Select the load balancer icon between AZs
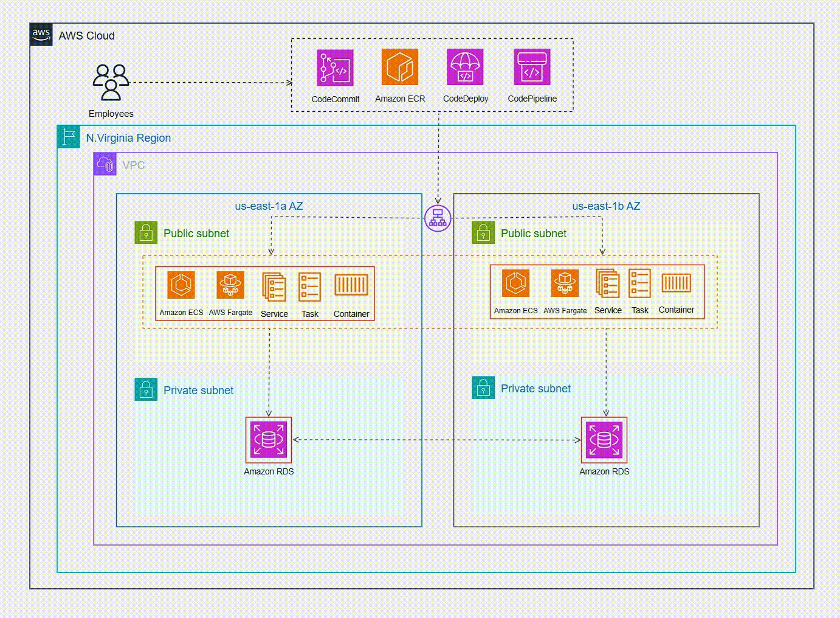840x618 pixels. (438, 218)
